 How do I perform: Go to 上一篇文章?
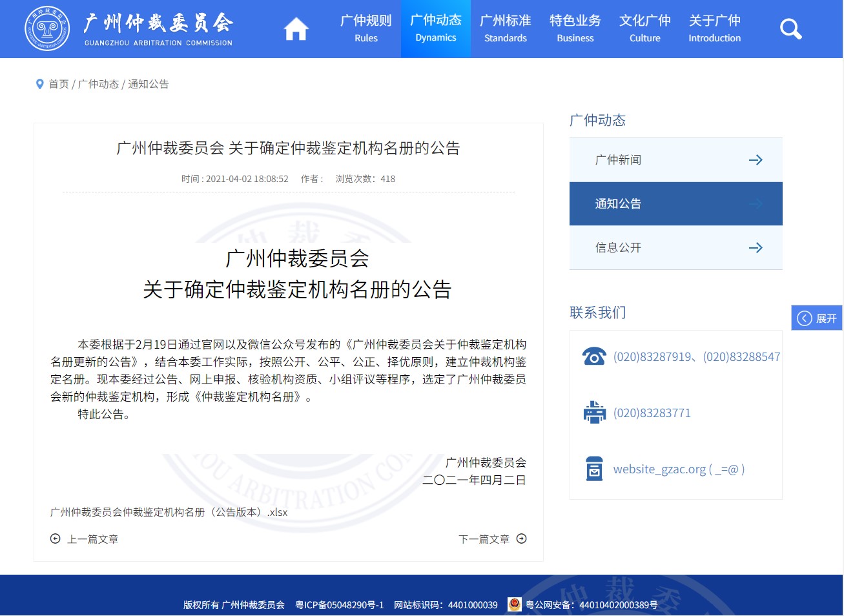(x=92, y=539)
